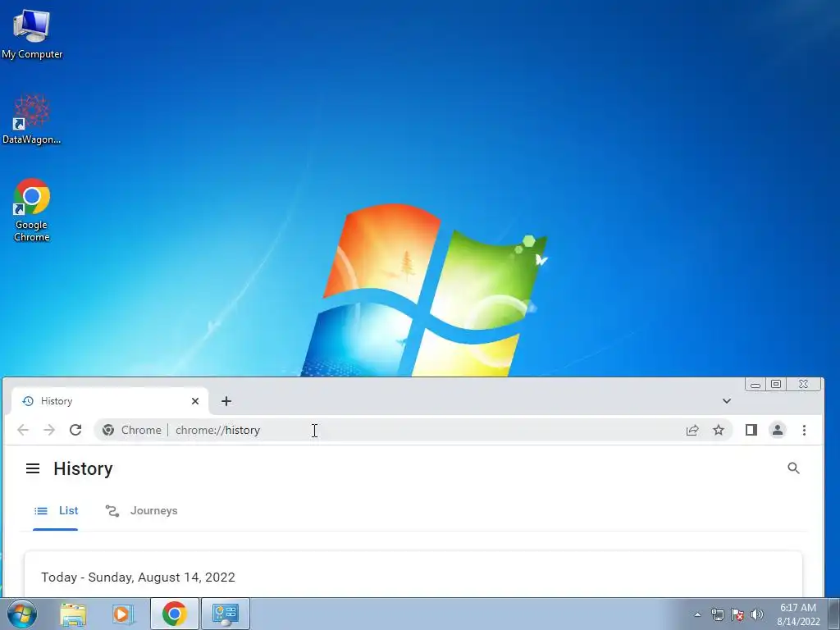The height and width of the screenshot is (630, 840).
Task: Reload the History page
Action: click(x=75, y=430)
